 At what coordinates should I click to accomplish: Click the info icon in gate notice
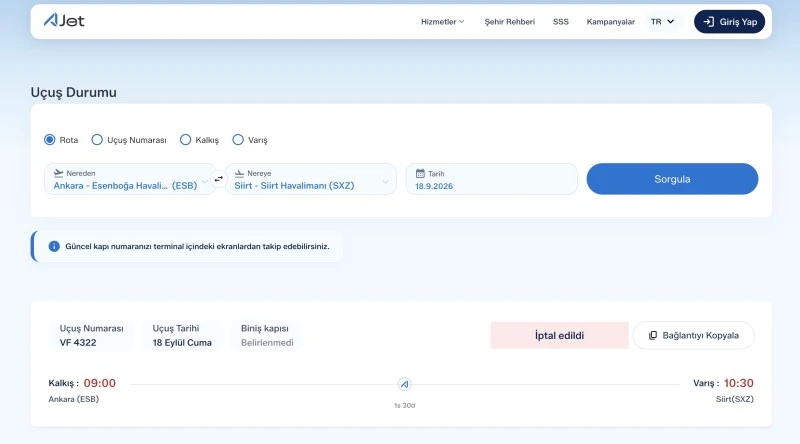pos(54,246)
